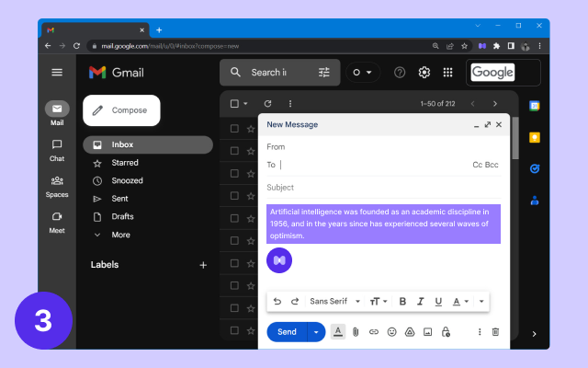Open the status indicator dropdown

pyautogui.click(x=363, y=72)
